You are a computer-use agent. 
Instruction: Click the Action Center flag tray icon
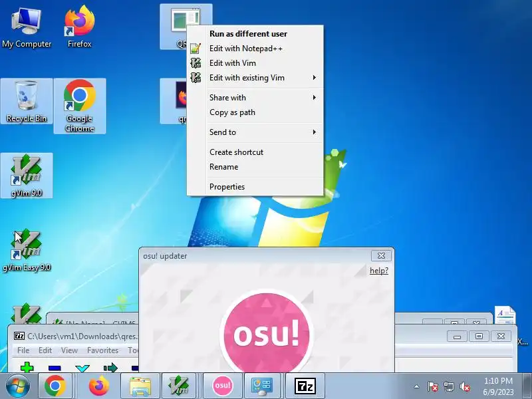coord(433,386)
